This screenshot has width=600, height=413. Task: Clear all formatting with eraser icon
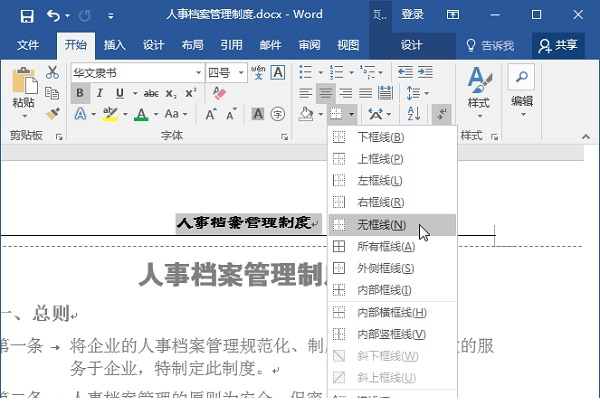[x=219, y=93]
